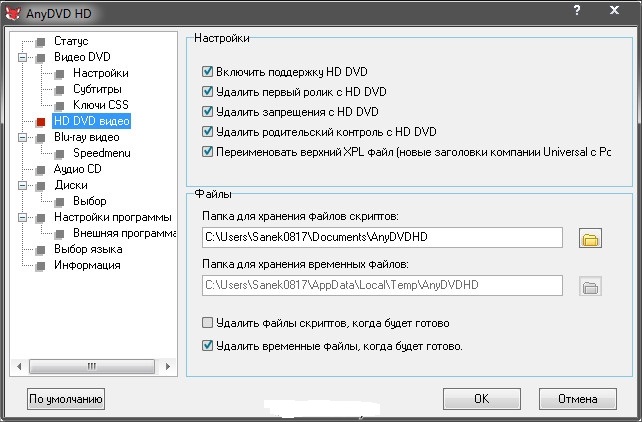
Task: Click the scripts folder path field
Action: coord(382,237)
